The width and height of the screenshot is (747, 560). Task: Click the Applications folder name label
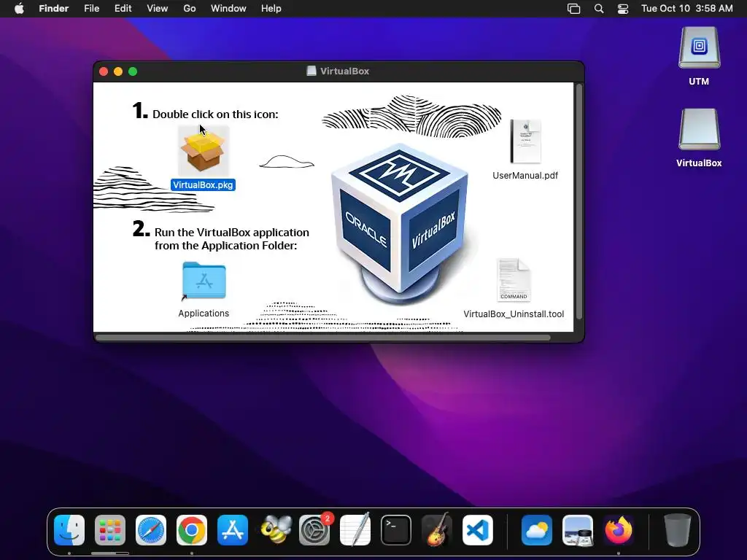tap(204, 314)
